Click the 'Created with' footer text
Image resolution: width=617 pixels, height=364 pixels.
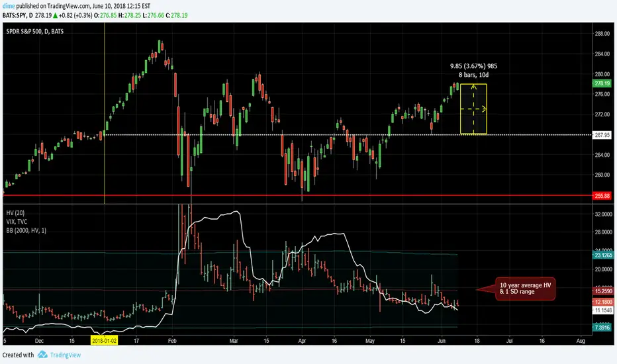coord(18,355)
